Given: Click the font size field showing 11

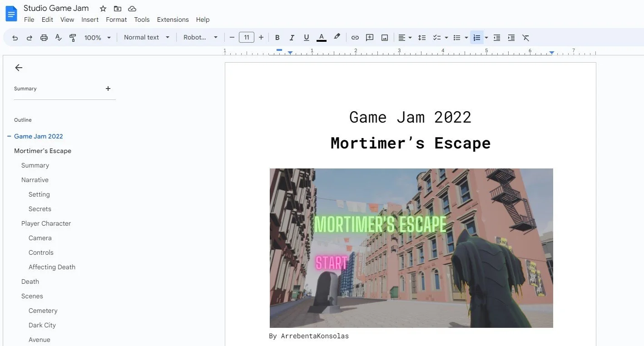Looking at the screenshot, I should 247,38.
